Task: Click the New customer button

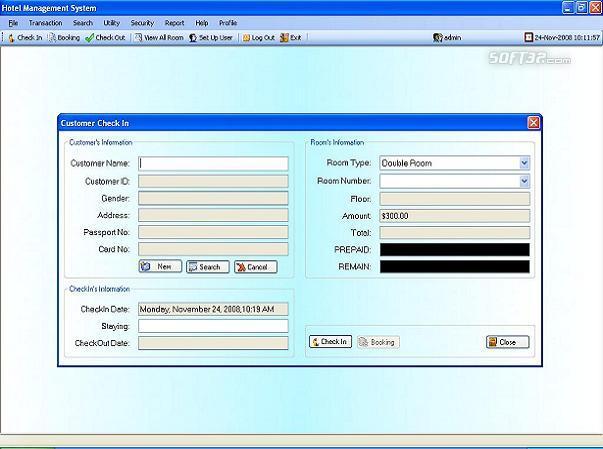Action: pyautogui.click(x=160, y=266)
